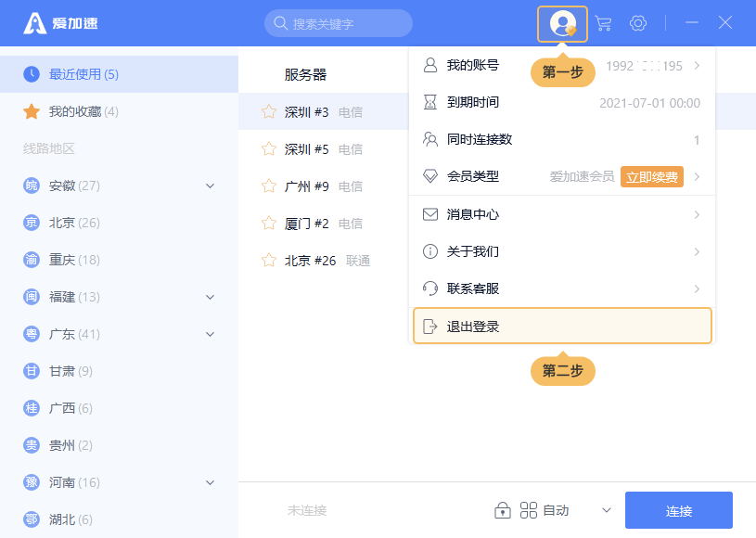The width and height of the screenshot is (756, 538).
Task: Open the shopping cart icon
Action: tap(603, 23)
